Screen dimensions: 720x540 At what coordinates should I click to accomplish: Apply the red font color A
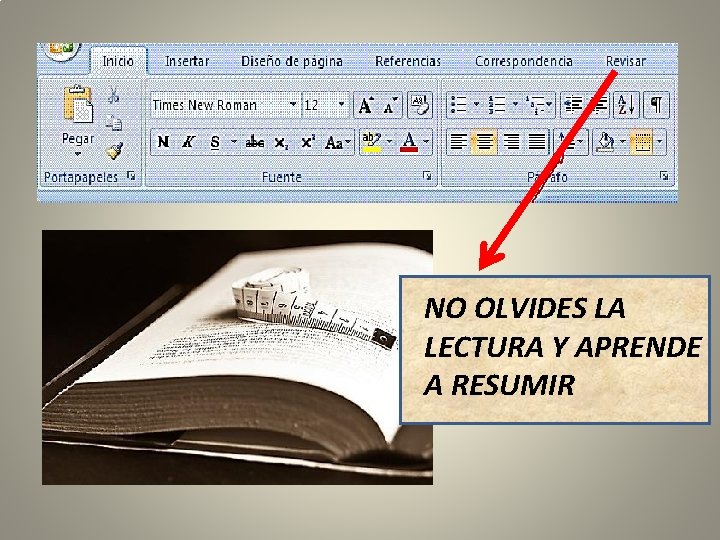click(x=409, y=142)
